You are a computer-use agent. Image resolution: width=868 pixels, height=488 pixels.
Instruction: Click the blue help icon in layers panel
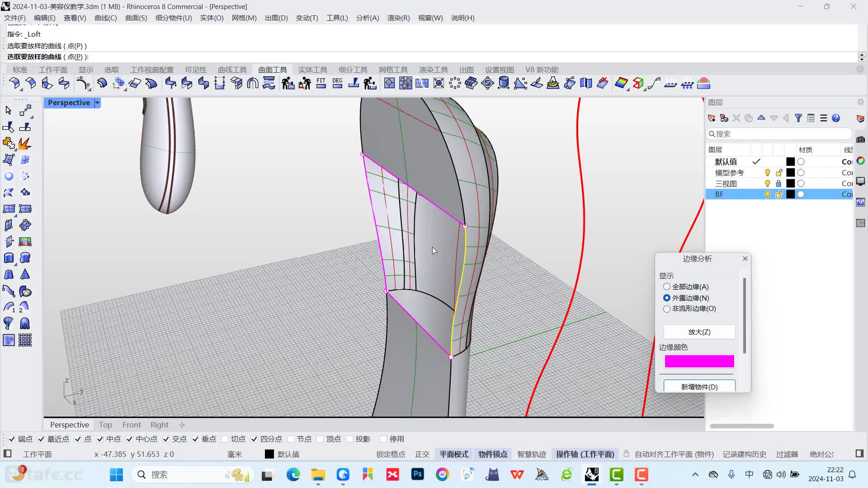[x=836, y=118]
